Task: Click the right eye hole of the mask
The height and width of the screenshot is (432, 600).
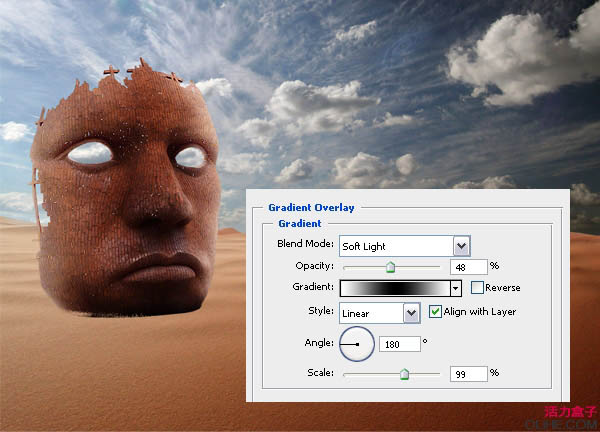Action: pos(188,157)
